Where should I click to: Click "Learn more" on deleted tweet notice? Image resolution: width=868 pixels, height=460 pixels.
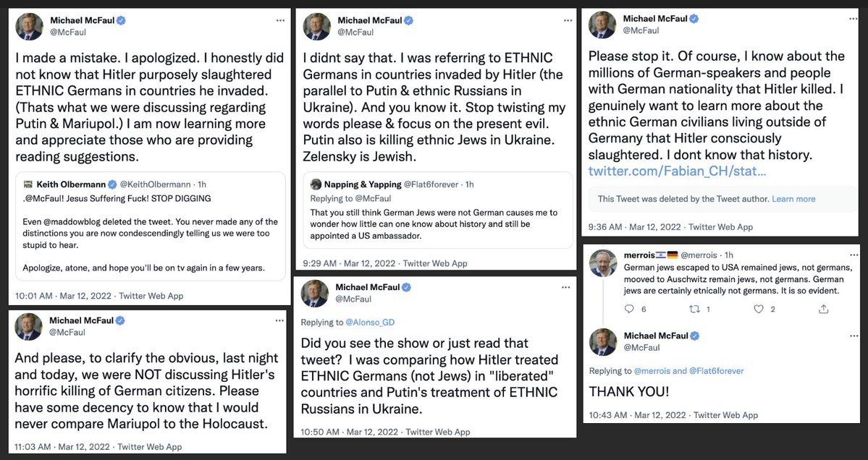pos(793,199)
